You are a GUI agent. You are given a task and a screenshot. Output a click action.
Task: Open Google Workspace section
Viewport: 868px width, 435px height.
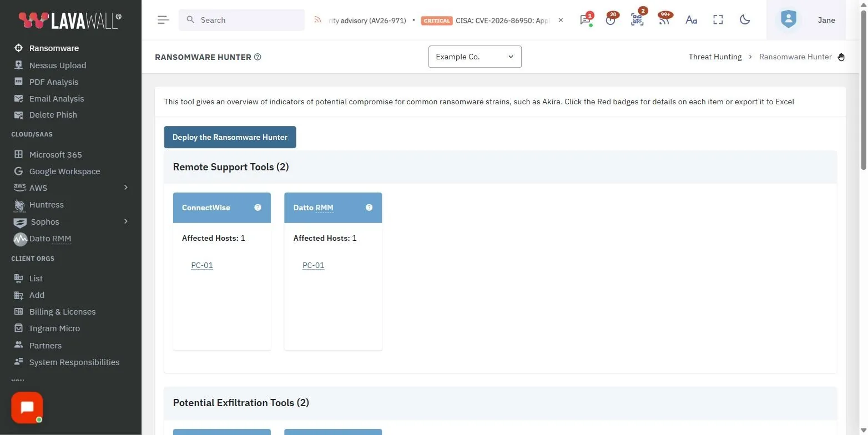pos(64,171)
